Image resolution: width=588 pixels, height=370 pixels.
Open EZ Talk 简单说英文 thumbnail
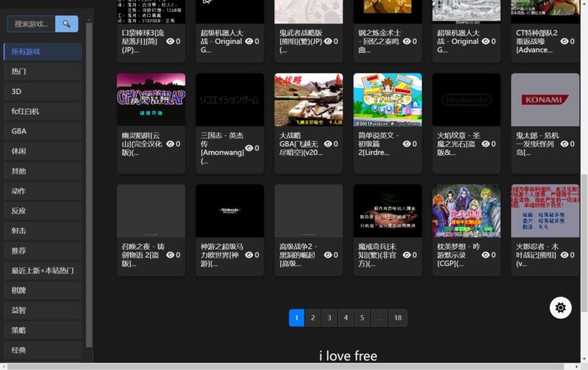coord(388,100)
